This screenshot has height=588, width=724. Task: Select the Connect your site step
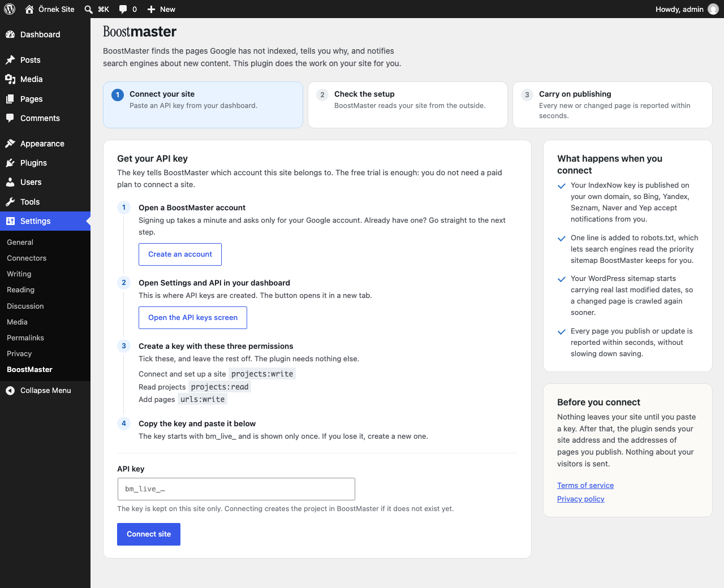point(203,105)
